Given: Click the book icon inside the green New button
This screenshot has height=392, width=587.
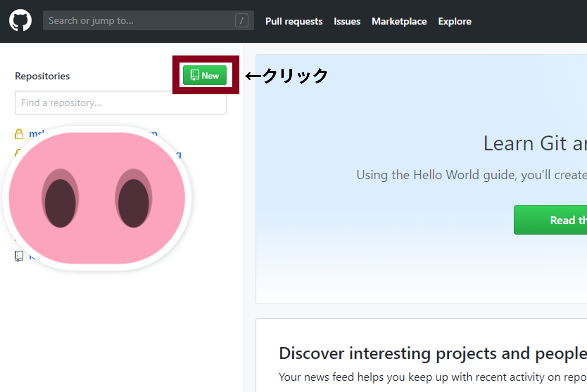Looking at the screenshot, I should click(194, 75).
